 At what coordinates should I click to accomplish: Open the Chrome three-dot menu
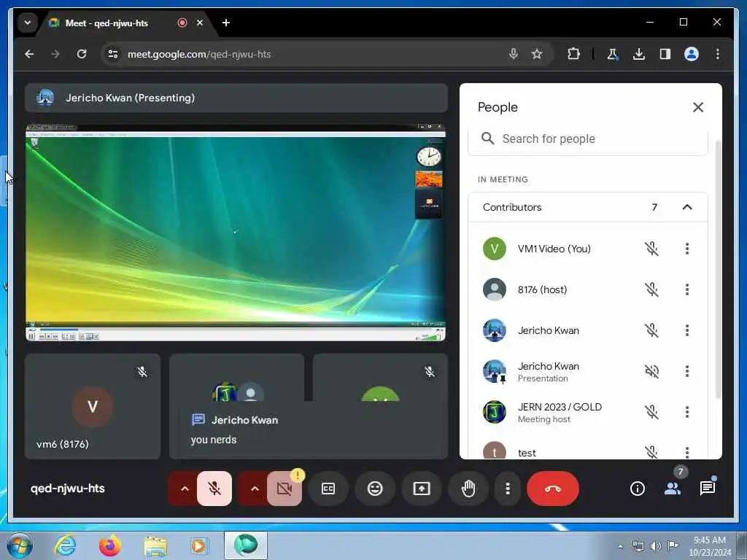pyautogui.click(x=718, y=54)
